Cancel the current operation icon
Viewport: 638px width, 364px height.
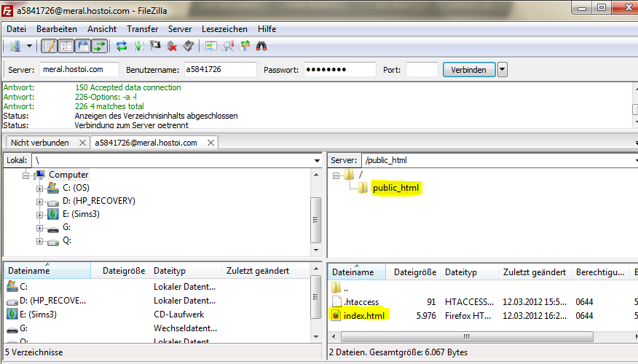tap(155, 47)
